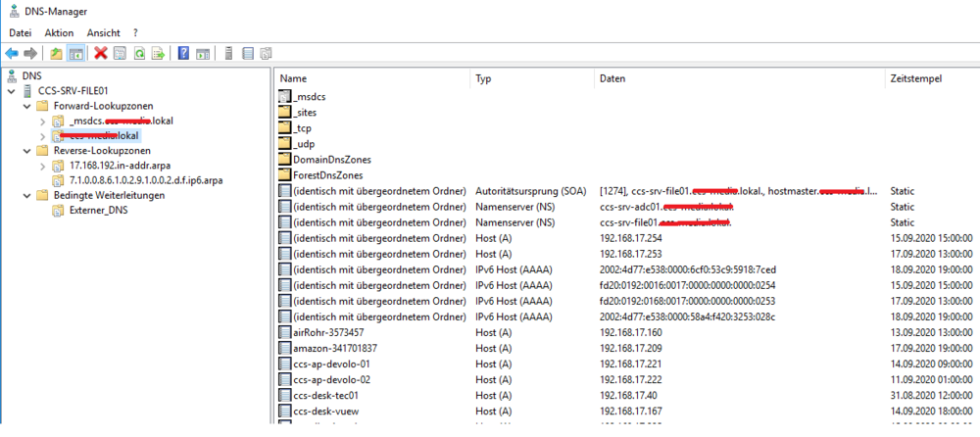Click the Back arrow in the toolbar
Viewport: 980px width, 437px height.
pyautogui.click(x=12, y=53)
